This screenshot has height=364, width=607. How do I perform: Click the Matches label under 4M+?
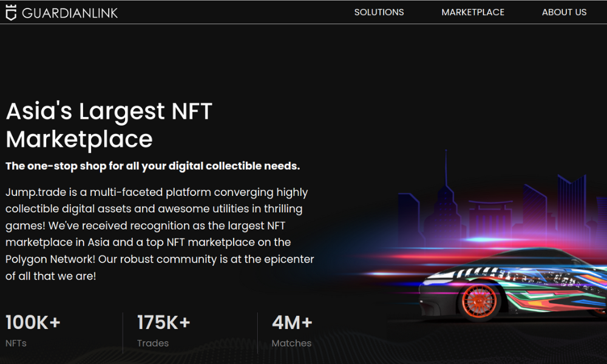pyautogui.click(x=291, y=343)
